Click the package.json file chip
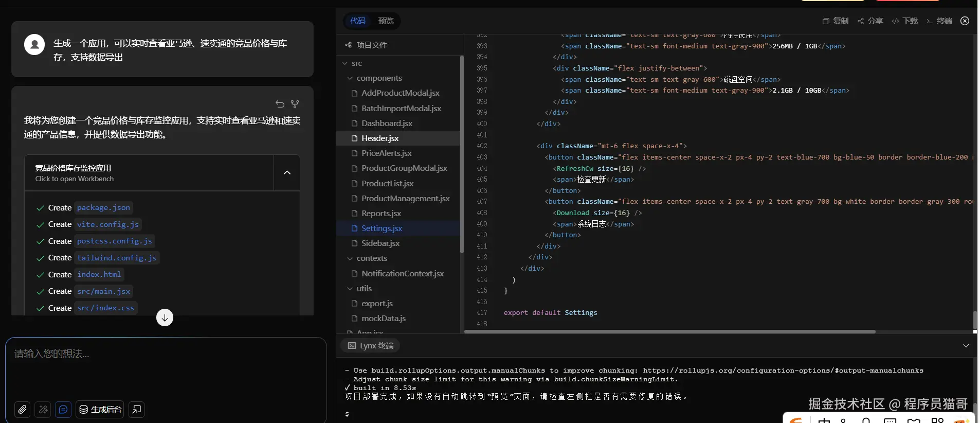Viewport: 980px width, 423px height. (103, 208)
